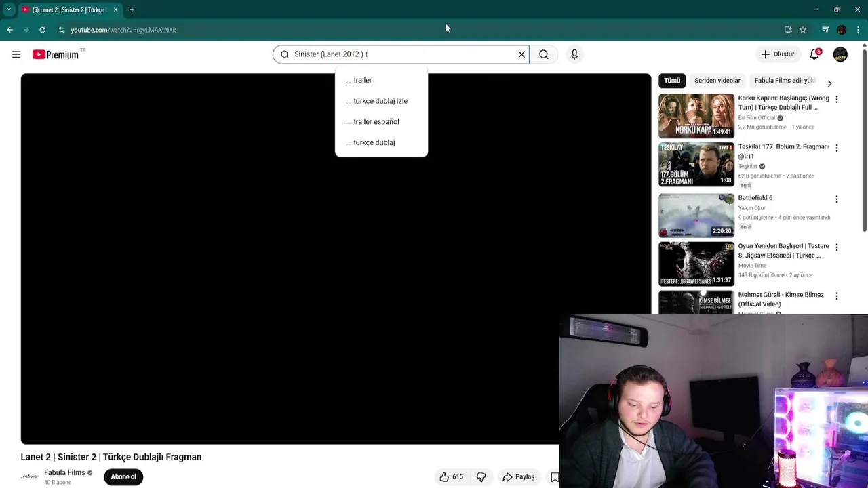
Task: Dislike the video with thumbs down
Action: point(481,477)
